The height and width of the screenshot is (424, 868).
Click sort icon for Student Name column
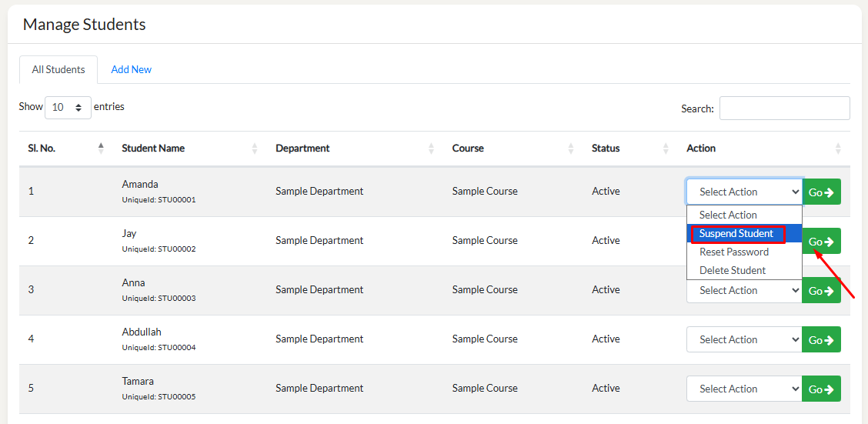[255, 149]
